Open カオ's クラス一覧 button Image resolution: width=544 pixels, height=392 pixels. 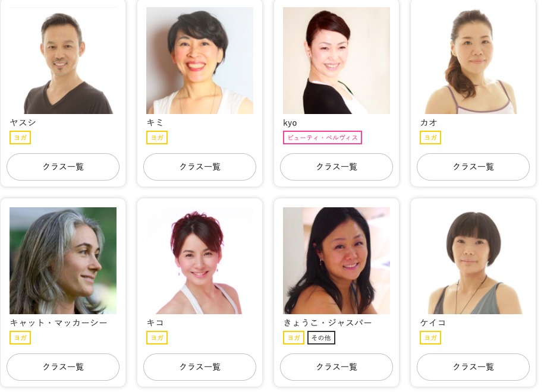(x=473, y=167)
